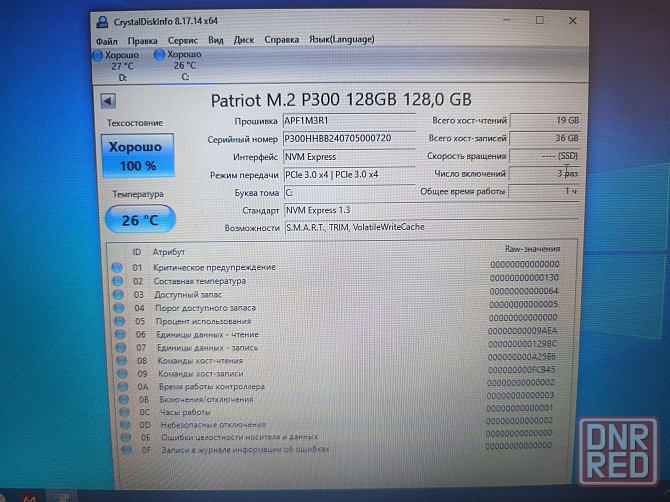Viewport: 670px width, 502px height.
Task: Minimize the CrystalDiskInfo window
Action: click(507, 21)
